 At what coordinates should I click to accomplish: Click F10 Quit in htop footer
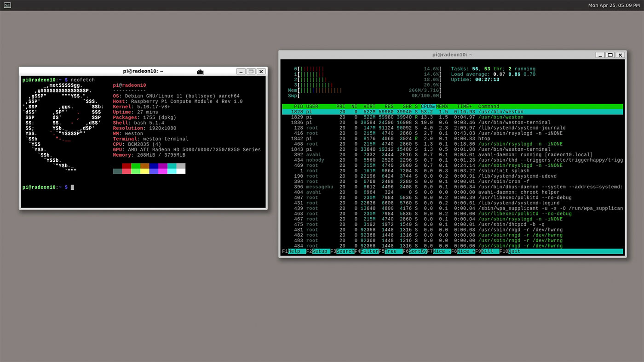(511, 251)
